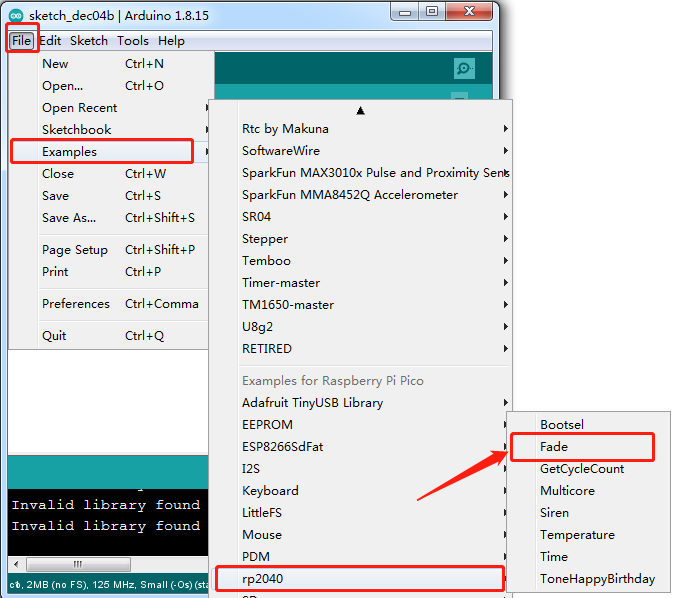Open the Sketch menu
This screenshot has width=676, height=598.
89,41
